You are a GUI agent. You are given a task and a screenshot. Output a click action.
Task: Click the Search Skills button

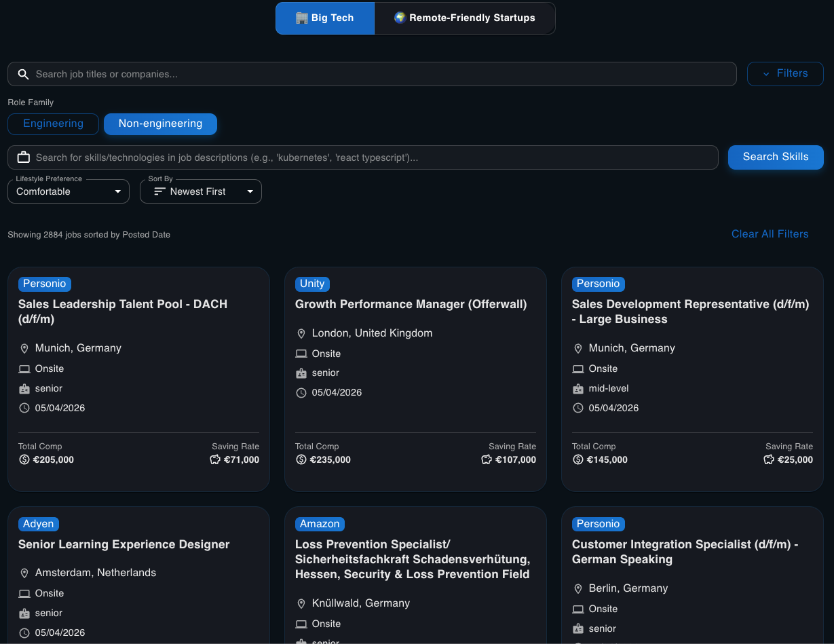point(776,157)
